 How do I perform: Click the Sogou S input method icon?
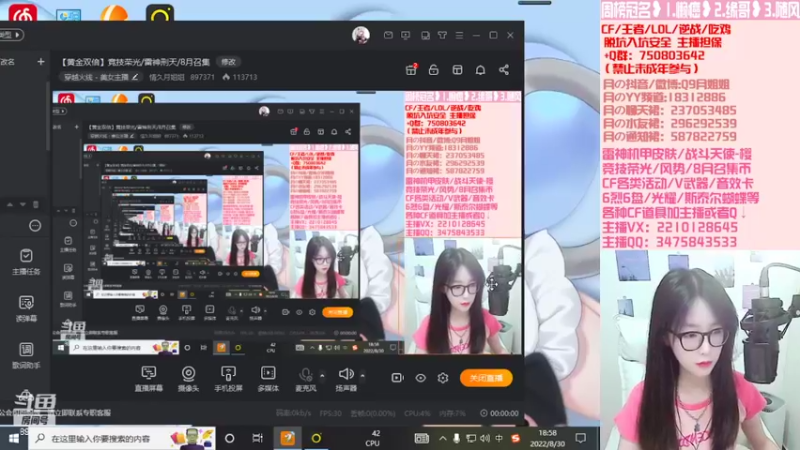click(515, 438)
